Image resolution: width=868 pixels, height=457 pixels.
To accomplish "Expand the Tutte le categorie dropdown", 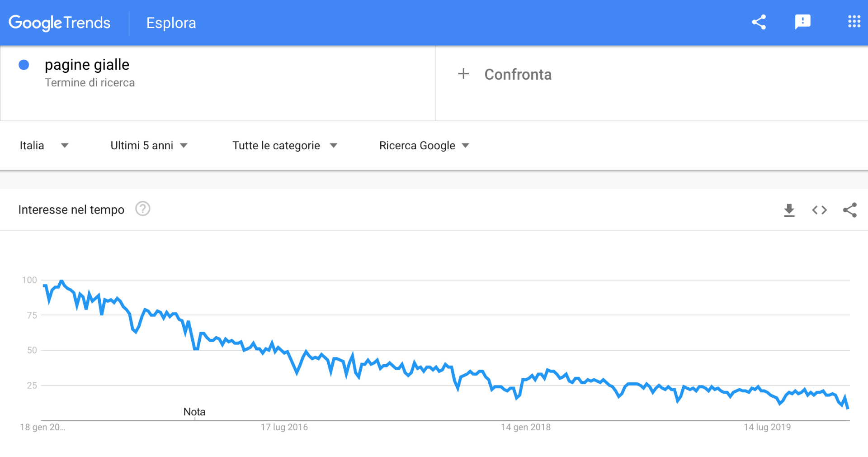I will coord(285,145).
